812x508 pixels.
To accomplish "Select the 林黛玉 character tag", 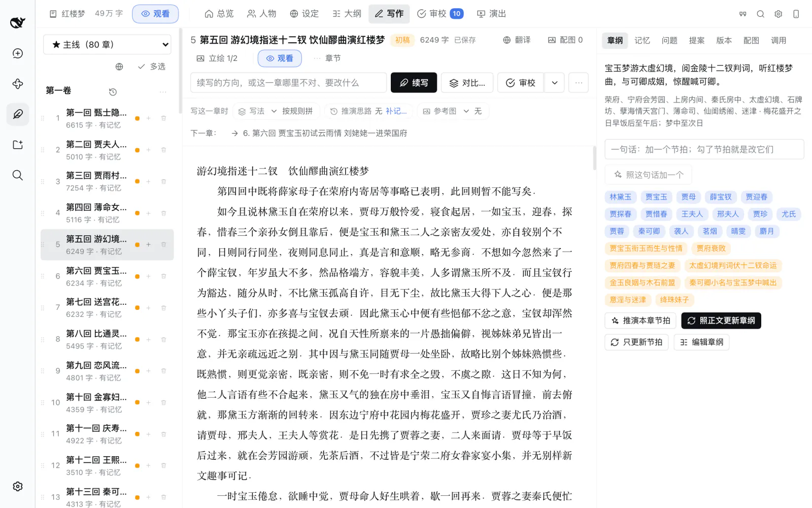I will coord(620,197).
